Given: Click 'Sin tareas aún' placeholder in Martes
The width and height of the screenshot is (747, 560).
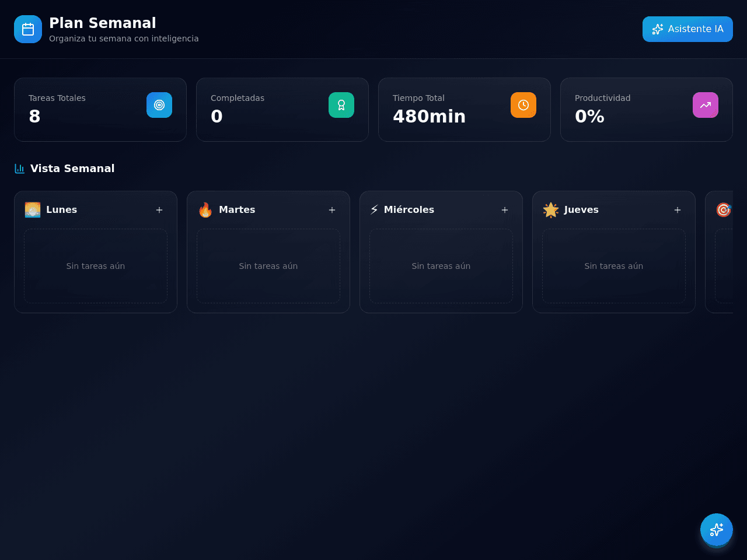Looking at the screenshot, I should (x=268, y=266).
